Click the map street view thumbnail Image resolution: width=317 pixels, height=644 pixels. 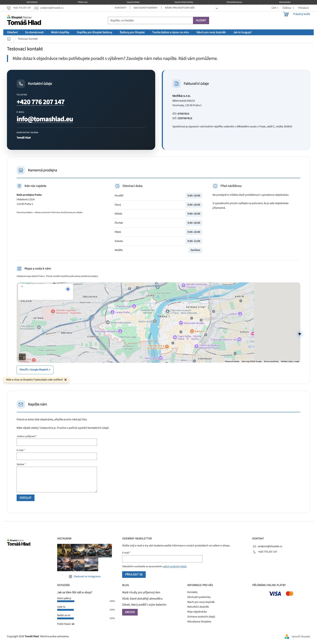coord(22,357)
